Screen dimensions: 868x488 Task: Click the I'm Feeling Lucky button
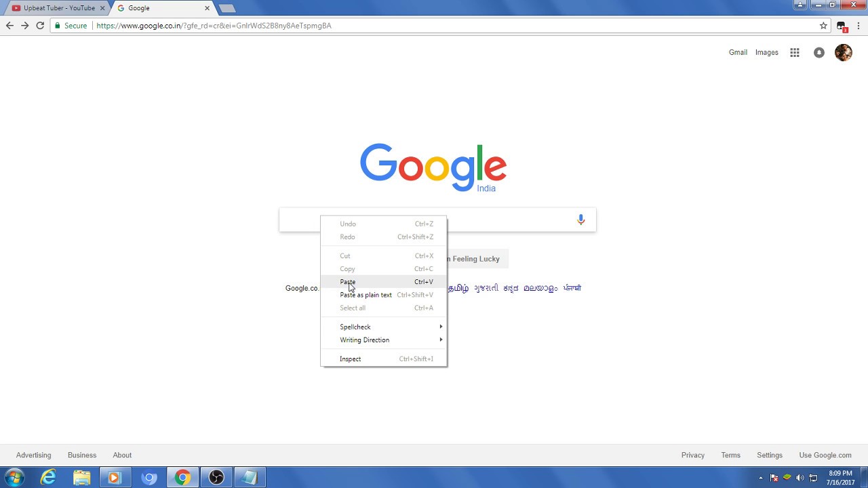coord(477,259)
